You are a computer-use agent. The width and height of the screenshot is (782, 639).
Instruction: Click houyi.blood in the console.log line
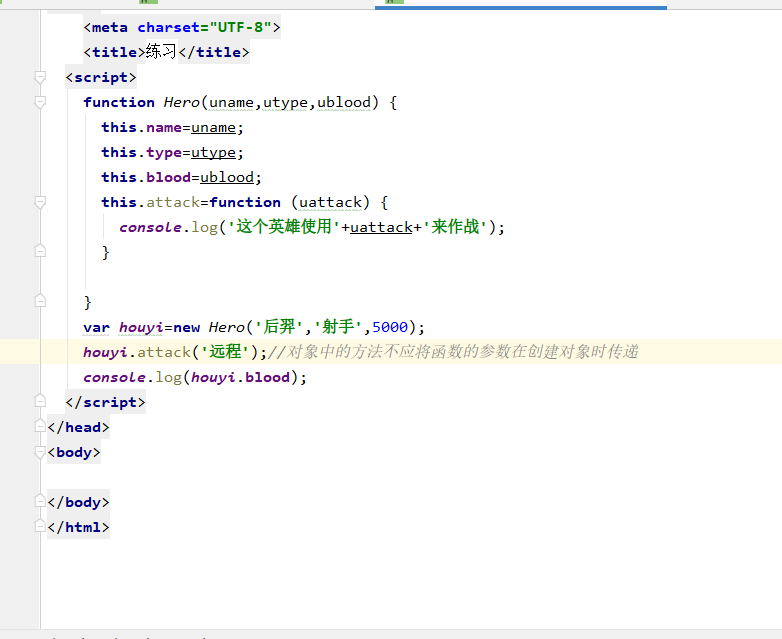click(240, 377)
